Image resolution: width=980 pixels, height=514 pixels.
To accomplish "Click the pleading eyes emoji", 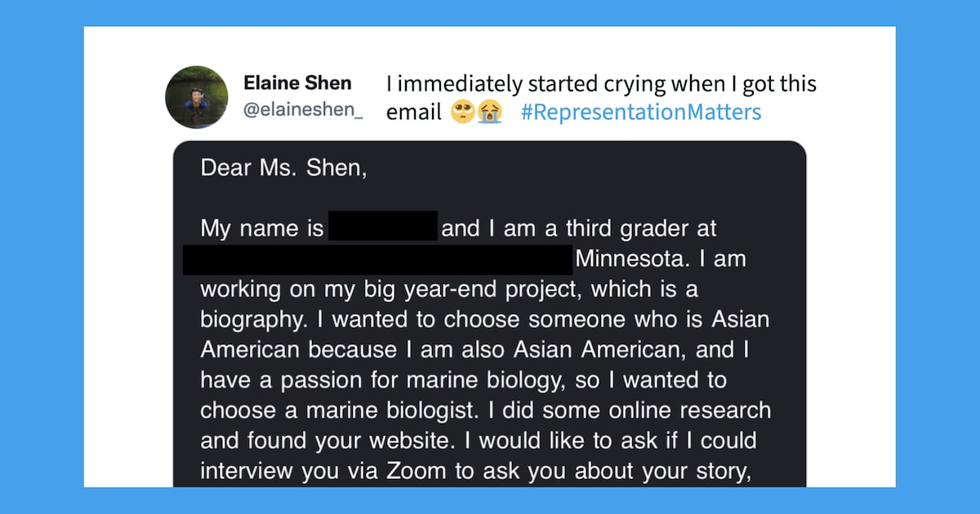I will pos(462,113).
